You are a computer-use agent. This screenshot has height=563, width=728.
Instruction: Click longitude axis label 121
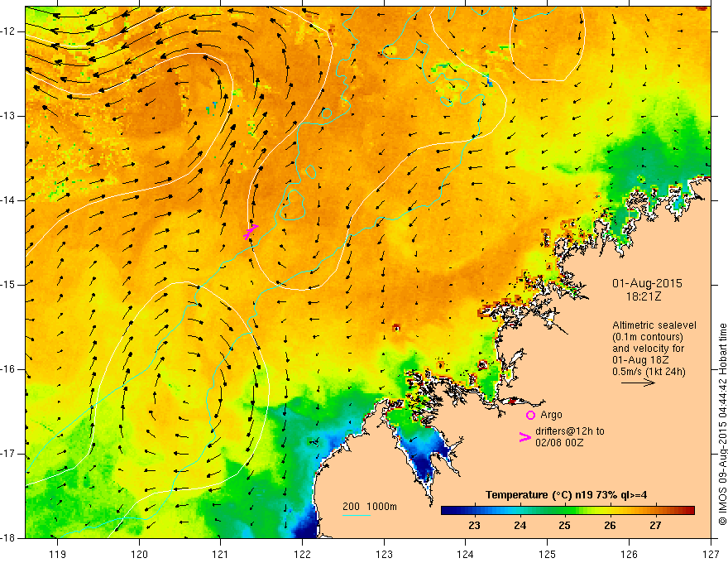221,554
